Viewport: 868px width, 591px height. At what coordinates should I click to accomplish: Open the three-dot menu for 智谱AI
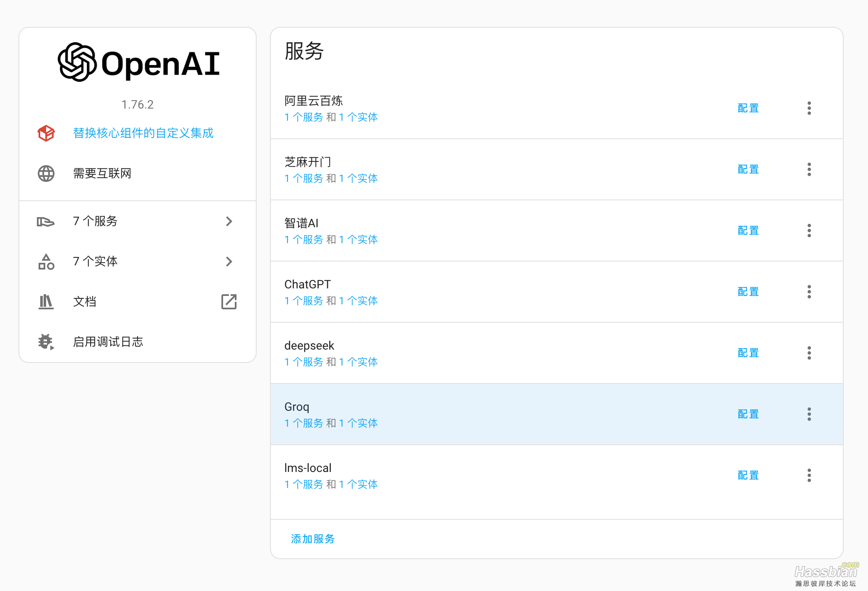[809, 231]
